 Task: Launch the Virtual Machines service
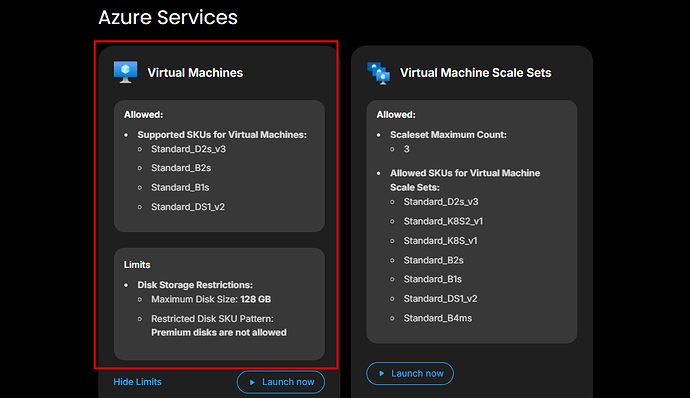[x=281, y=382]
